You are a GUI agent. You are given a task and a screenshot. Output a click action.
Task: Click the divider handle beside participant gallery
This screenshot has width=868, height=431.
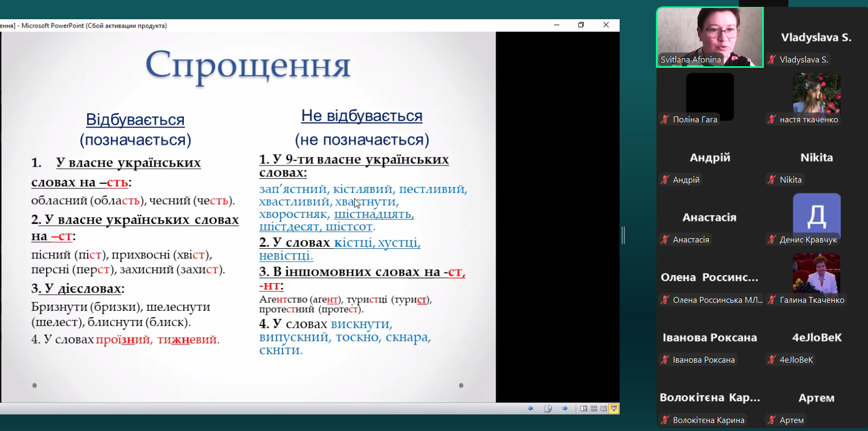[623, 235]
